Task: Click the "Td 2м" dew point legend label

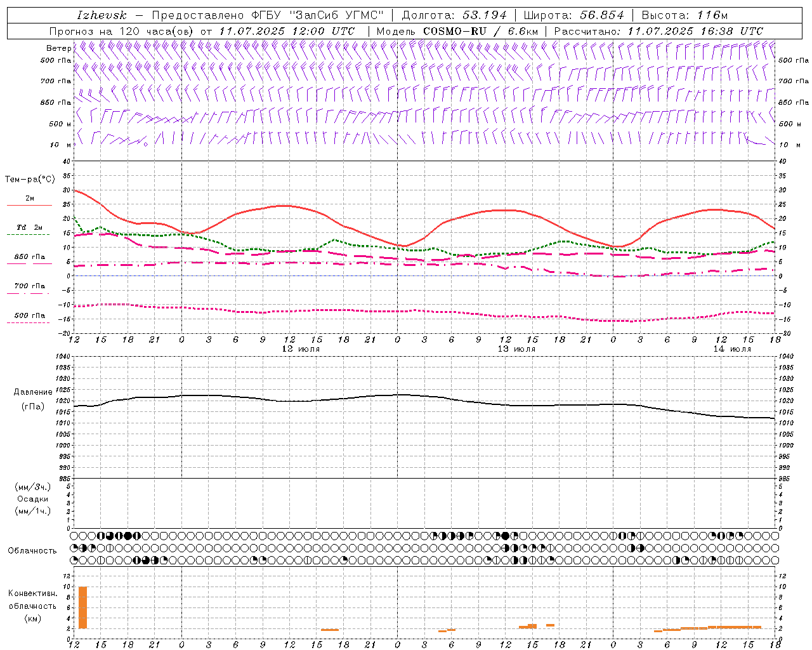Action: [30, 227]
